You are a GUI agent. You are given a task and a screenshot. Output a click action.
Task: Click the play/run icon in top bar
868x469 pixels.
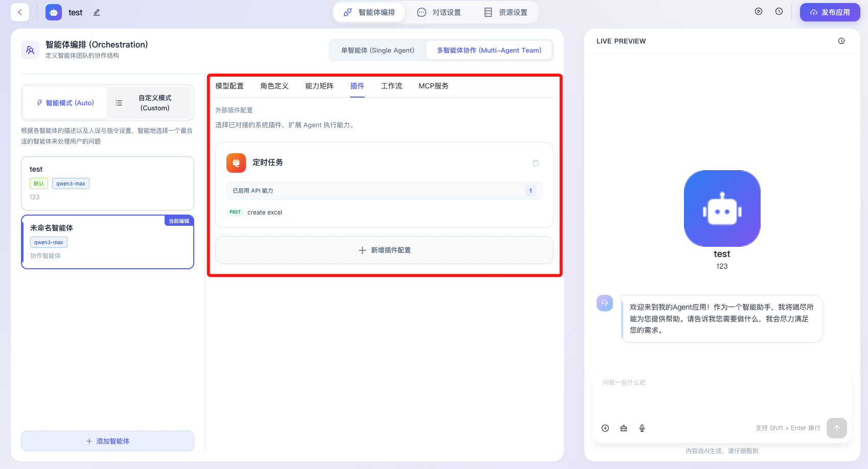pos(759,11)
